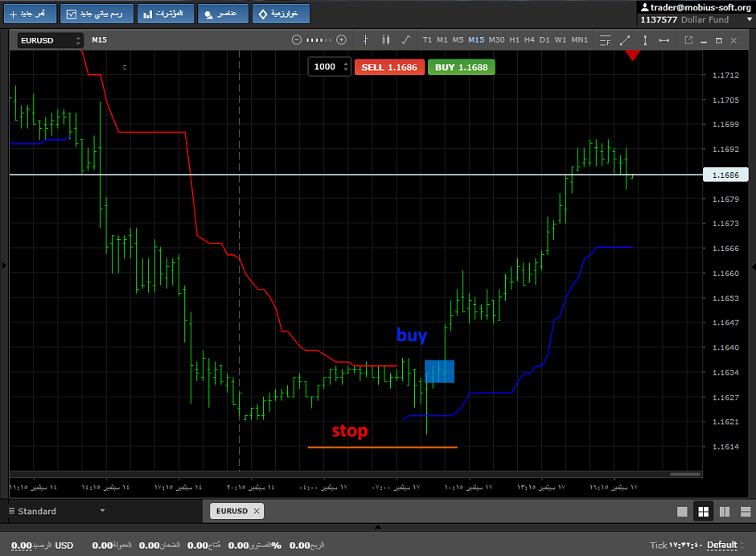Viewport: 756px width, 556px height.
Task: Click the Tick time display
Action: coord(676,546)
